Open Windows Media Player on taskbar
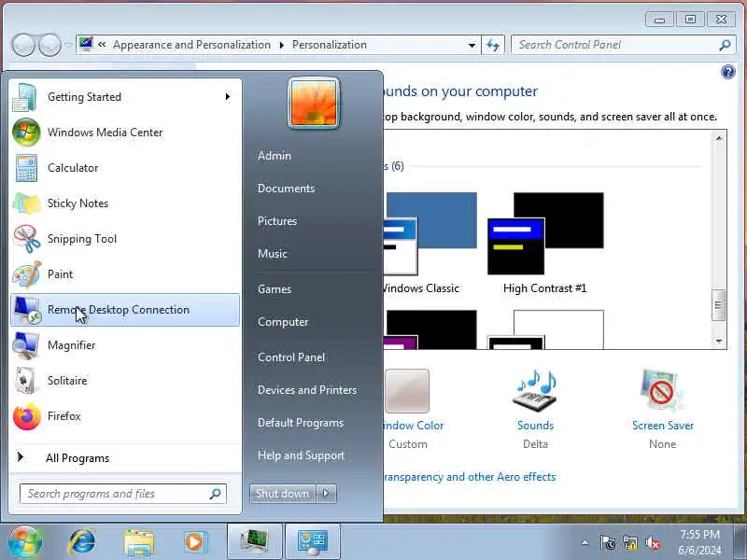 pyautogui.click(x=194, y=542)
